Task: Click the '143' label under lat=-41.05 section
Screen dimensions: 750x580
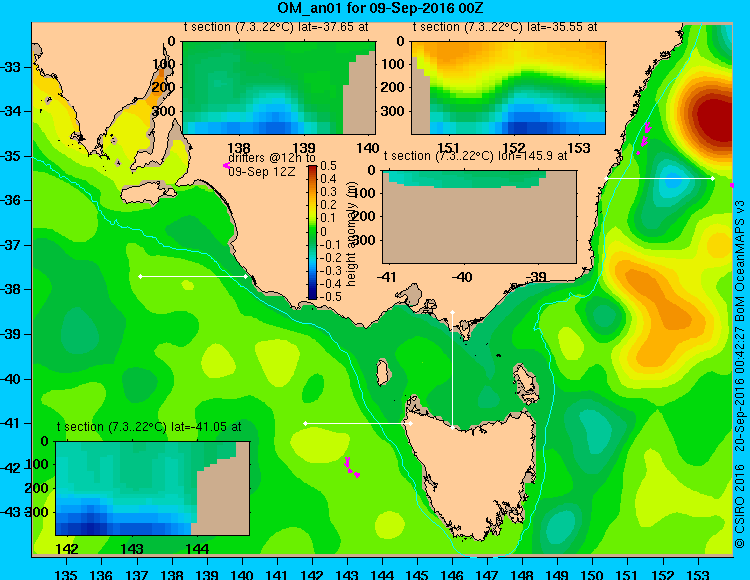Action: tap(132, 549)
